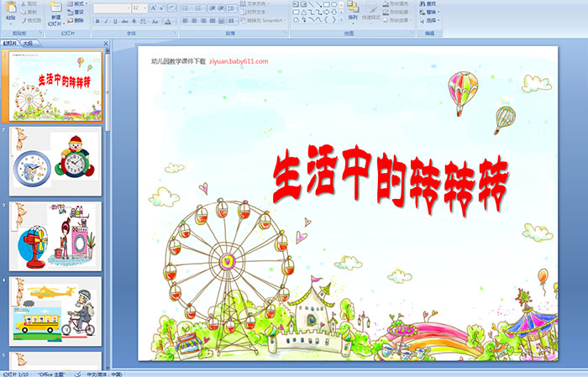Toggle align text right
The image size is (588, 377).
(x=203, y=21)
